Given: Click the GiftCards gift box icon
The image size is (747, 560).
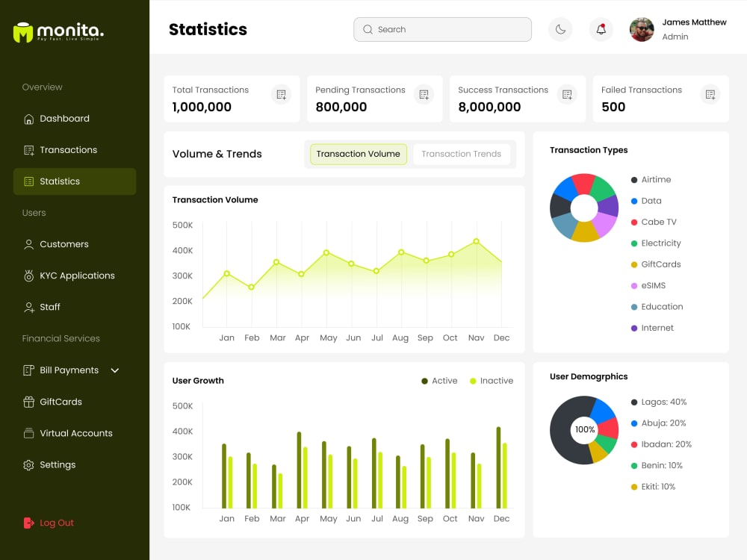Looking at the screenshot, I should 28,402.
